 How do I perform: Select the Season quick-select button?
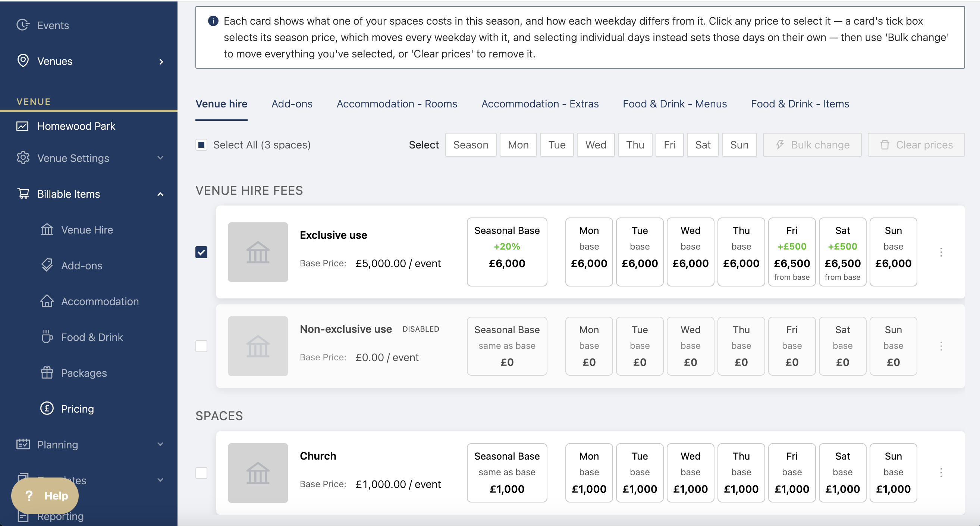pyautogui.click(x=471, y=145)
